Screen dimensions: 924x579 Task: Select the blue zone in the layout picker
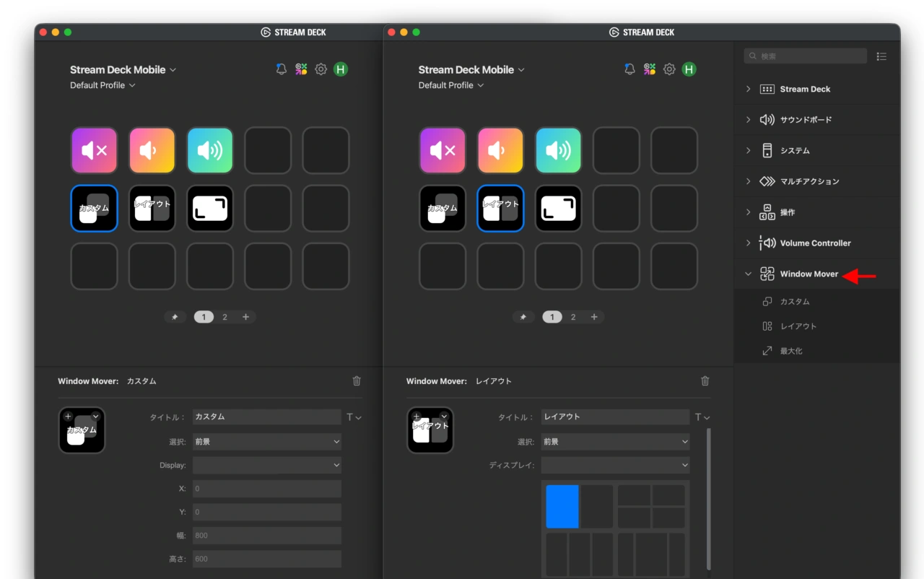point(563,506)
